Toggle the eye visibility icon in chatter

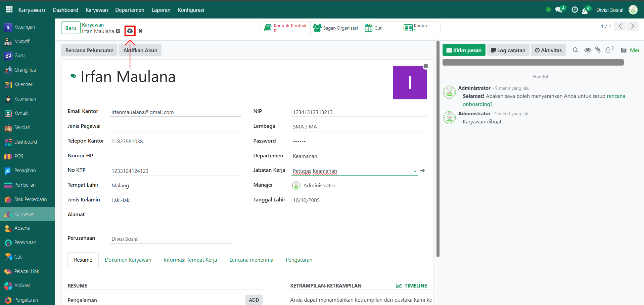tap(588, 50)
